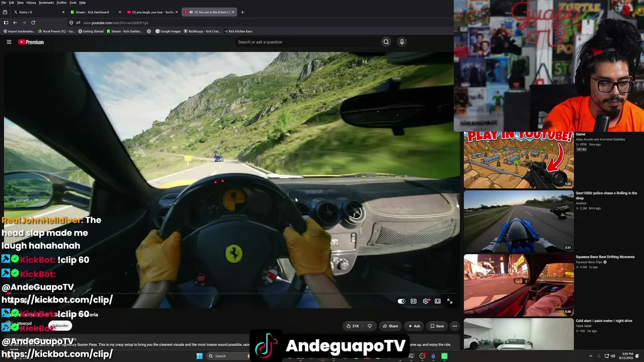The height and width of the screenshot is (362, 644).
Task: Toggle the video autoplay switch
Action: tap(401, 301)
